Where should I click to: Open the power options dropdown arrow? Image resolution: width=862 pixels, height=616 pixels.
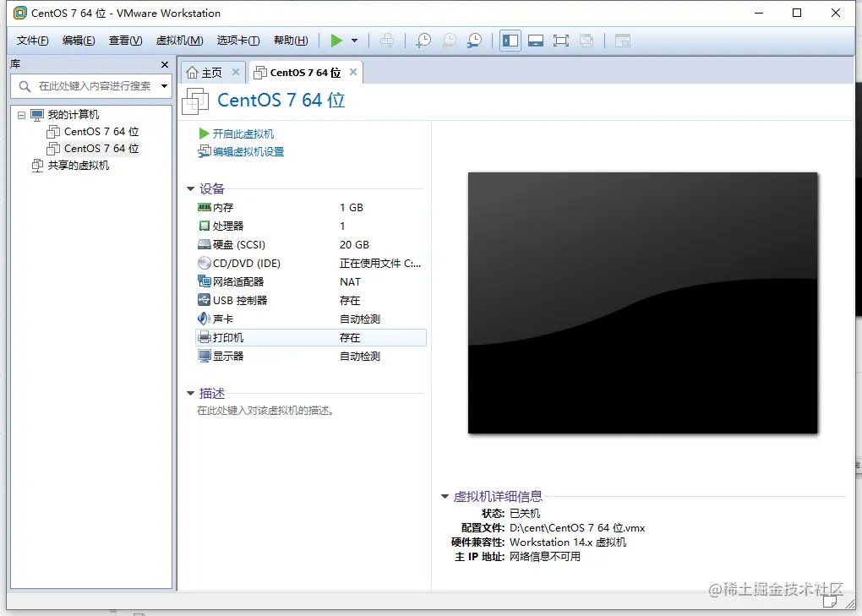point(355,40)
